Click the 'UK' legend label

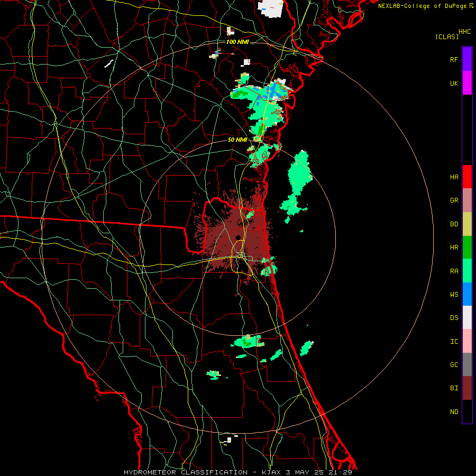pos(454,83)
